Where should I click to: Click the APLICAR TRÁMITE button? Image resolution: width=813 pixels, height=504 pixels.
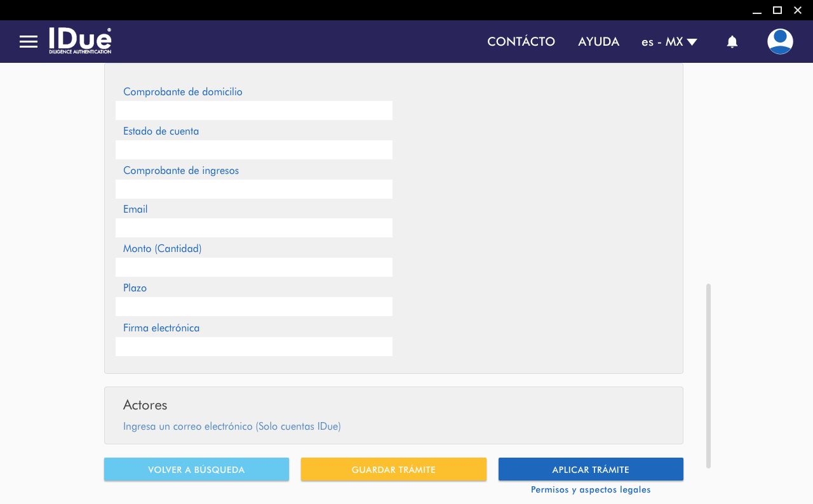[590, 470]
